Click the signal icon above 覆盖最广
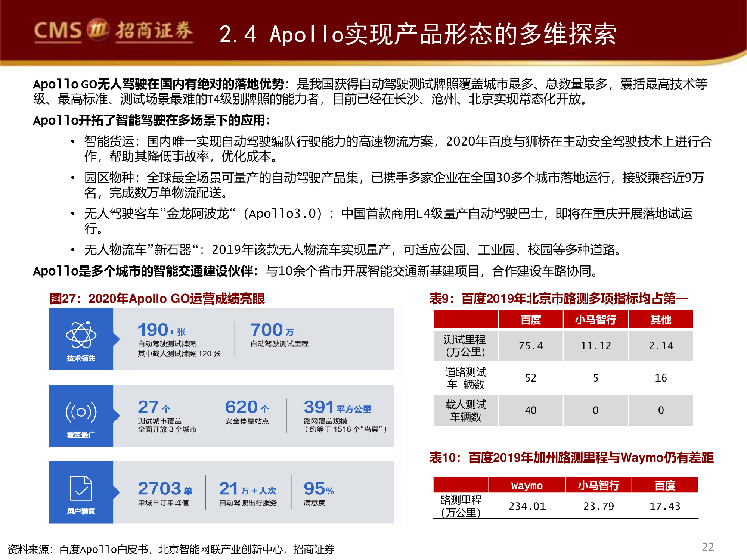This screenshot has height=560, width=747. pyautogui.click(x=81, y=412)
